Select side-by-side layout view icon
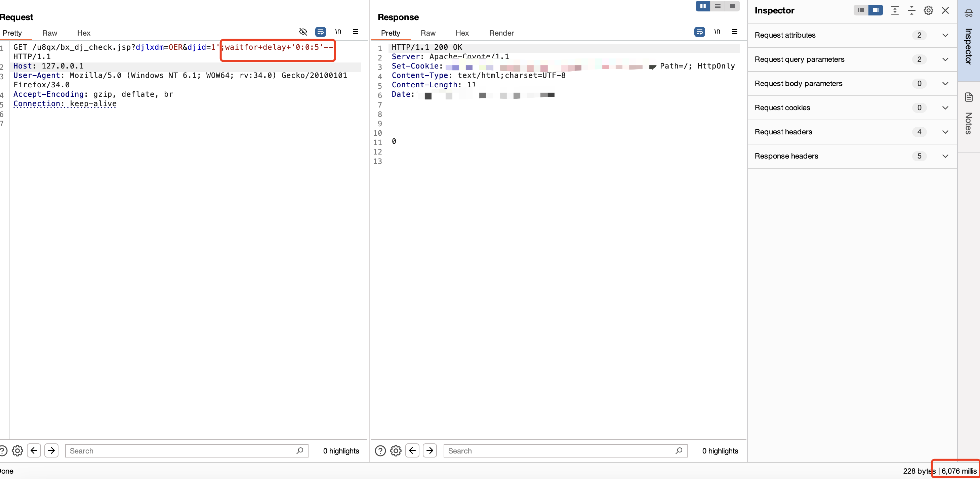The width and height of the screenshot is (980, 479). [x=703, y=6]
